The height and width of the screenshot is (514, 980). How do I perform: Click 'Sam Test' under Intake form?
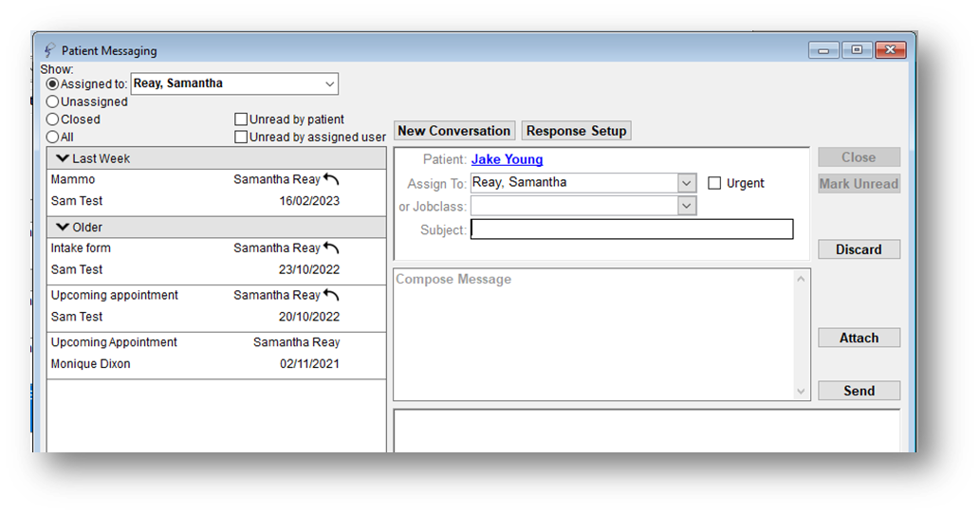76,270
